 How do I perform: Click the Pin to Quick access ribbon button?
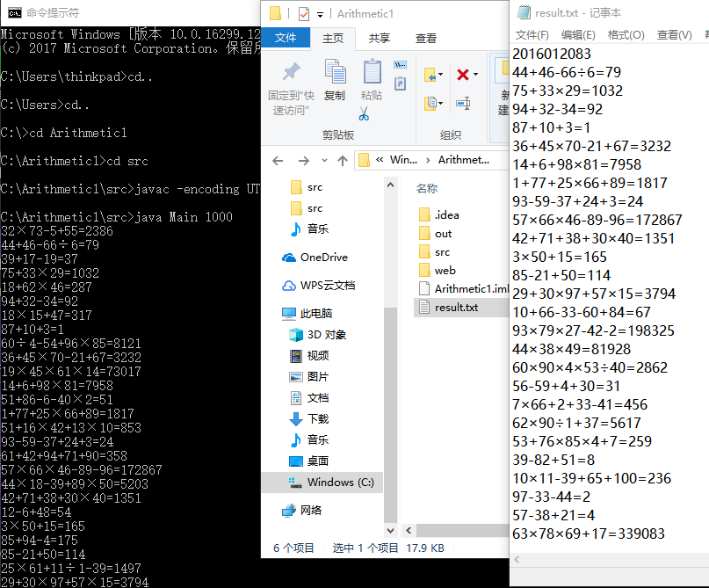tap(291, 88)
